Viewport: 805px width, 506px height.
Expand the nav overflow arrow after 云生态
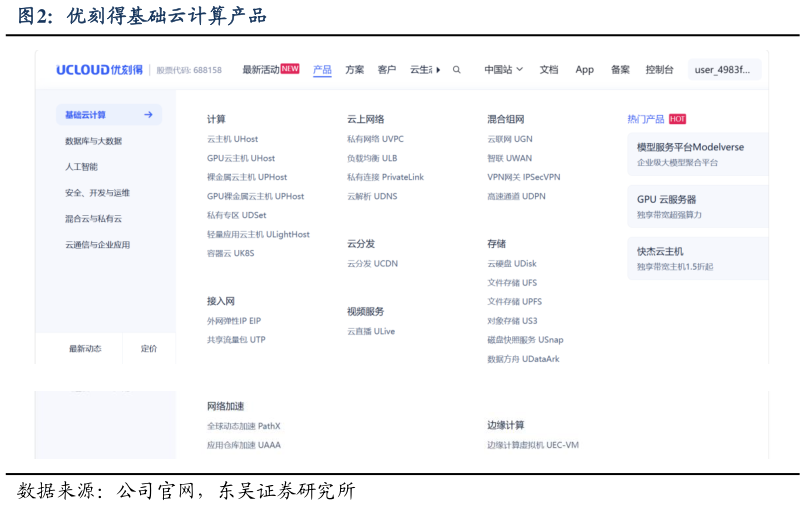[438, 70]
